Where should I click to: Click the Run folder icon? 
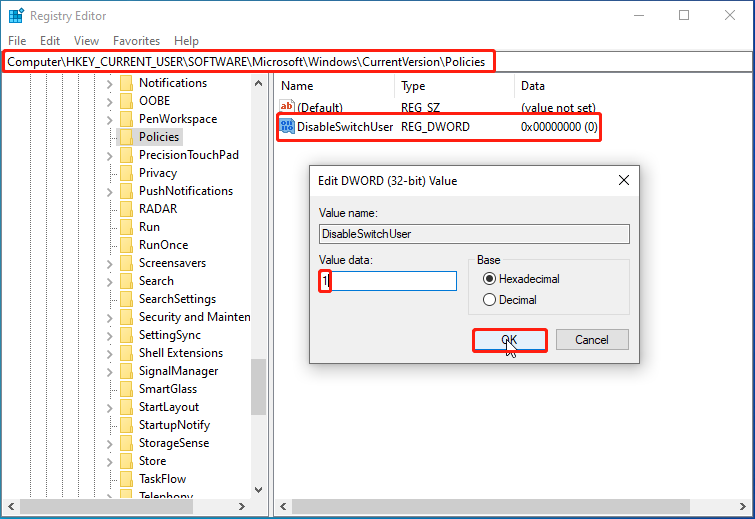pos(127,227)
